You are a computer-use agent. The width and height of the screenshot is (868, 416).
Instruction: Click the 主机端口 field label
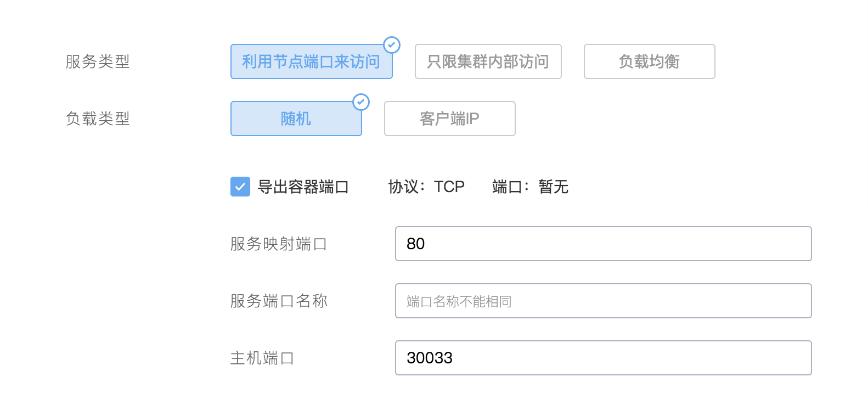pos(262,358)
